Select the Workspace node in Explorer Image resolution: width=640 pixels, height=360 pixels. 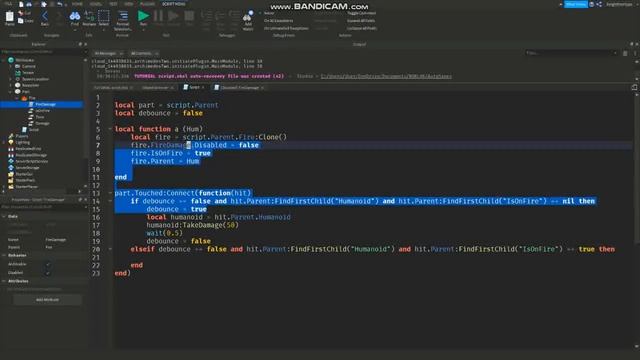tap(25, 60)
